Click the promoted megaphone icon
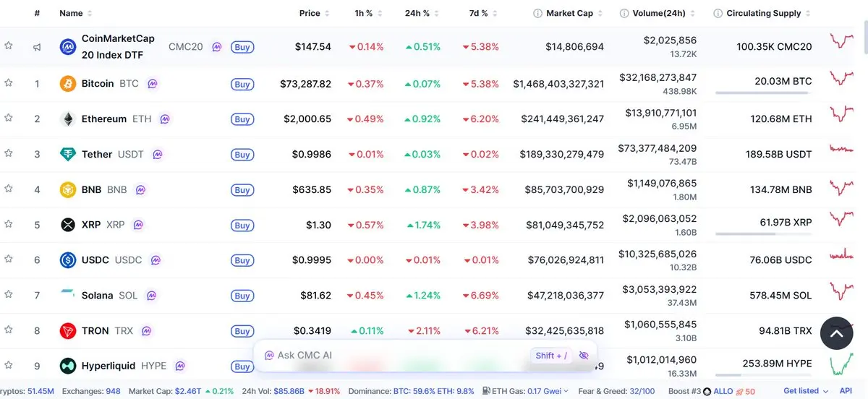 coord(37,47)
